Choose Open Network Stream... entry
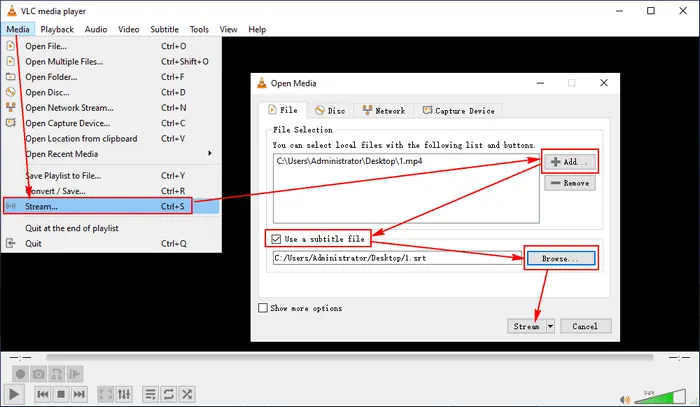The height and width of the screenshot is (407, 700). coord(112,108)
